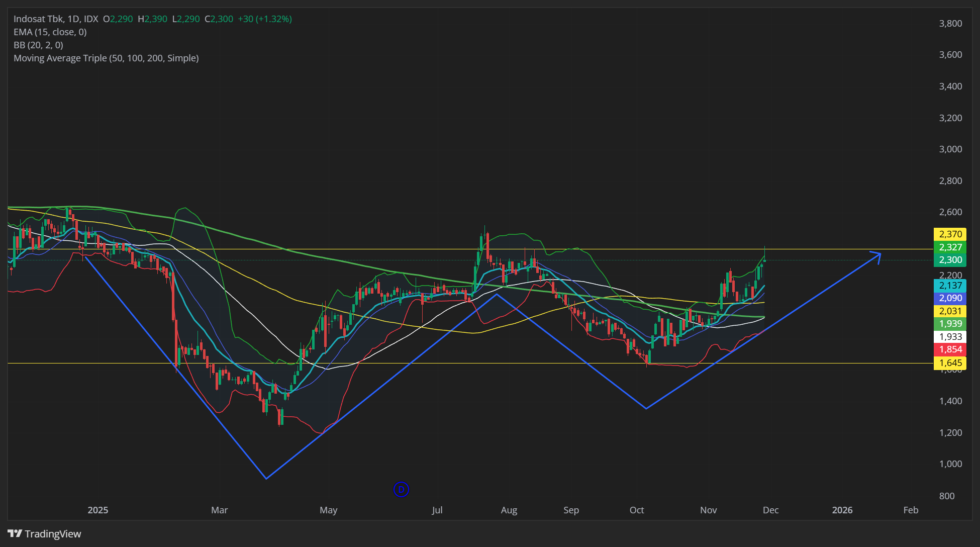Click the 2026 label on time axis
The image size is (980, 547).
pyautogui.click(x=842, y=510)
